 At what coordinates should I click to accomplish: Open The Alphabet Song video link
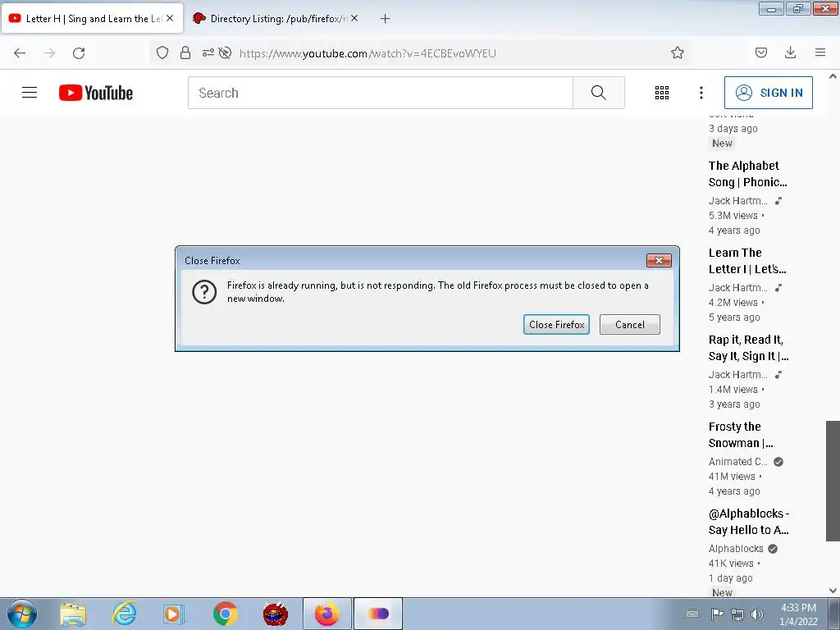pos(747,174)
